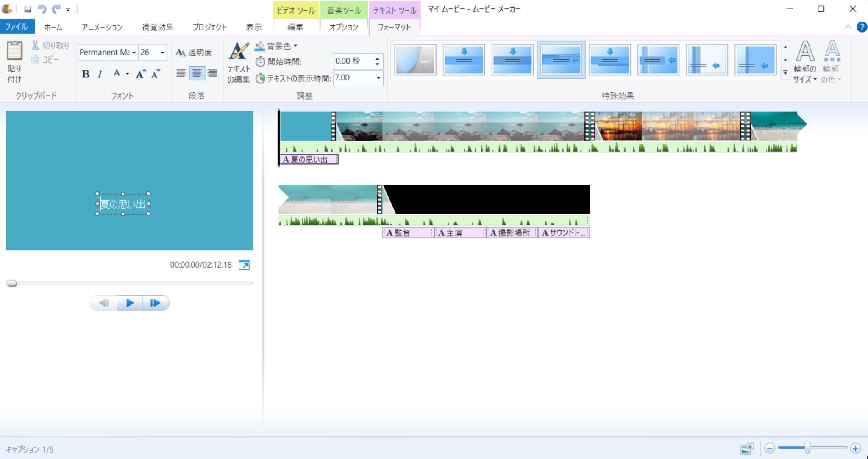Open the 背景色 background color dropdown
This screenshot has width=868, height=459.
click(x=276, y=46)
